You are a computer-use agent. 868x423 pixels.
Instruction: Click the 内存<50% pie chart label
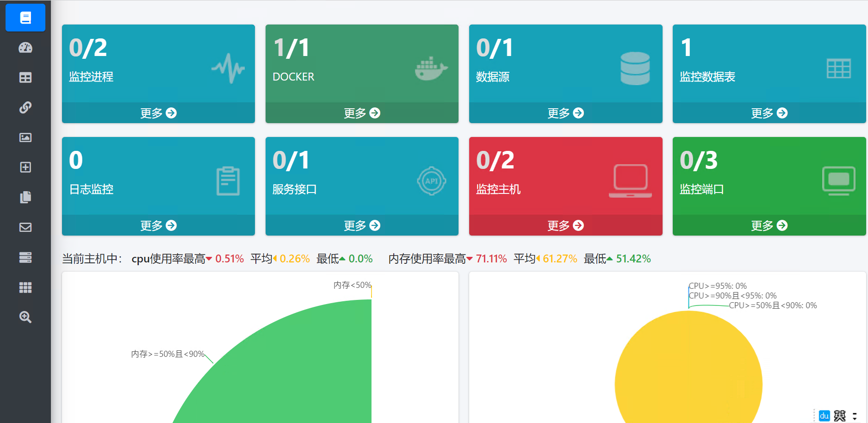coord(351,285)
